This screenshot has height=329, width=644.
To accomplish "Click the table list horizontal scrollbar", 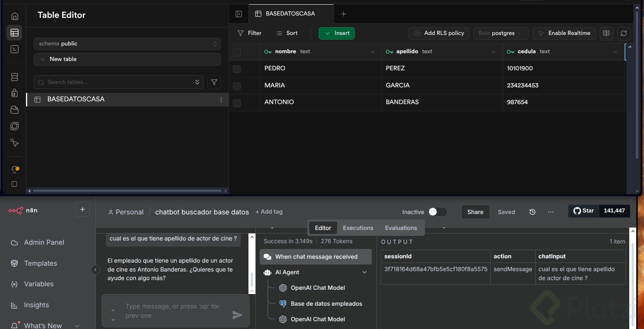I will pos(127,191).
